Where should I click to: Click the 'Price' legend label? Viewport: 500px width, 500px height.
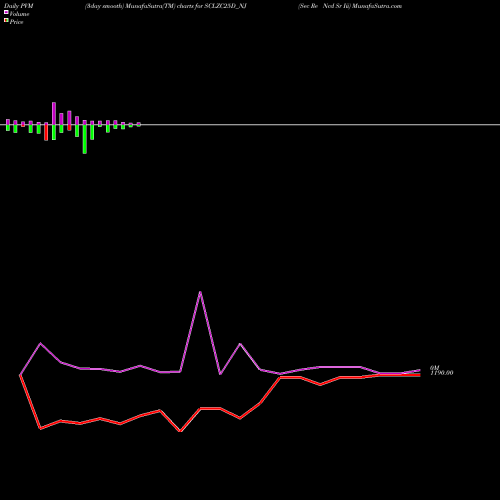[x=16, y=22]
